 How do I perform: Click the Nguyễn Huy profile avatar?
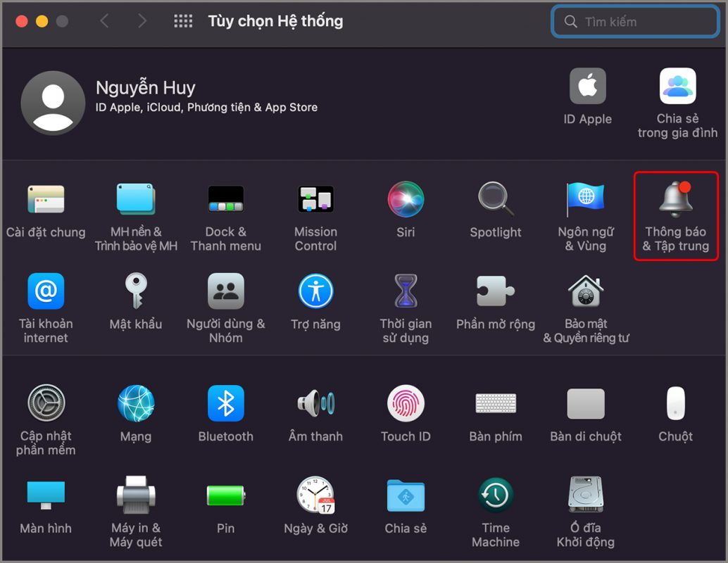[53, 103]
